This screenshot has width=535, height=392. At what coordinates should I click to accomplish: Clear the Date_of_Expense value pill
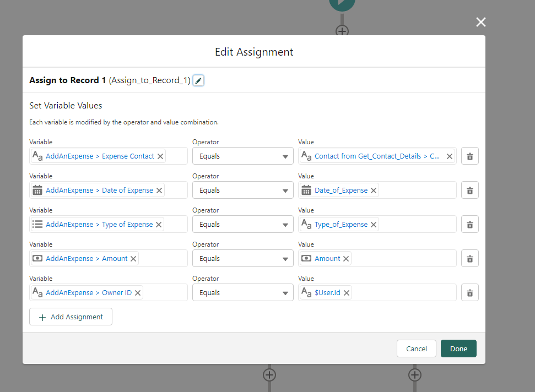click(374, 190)
